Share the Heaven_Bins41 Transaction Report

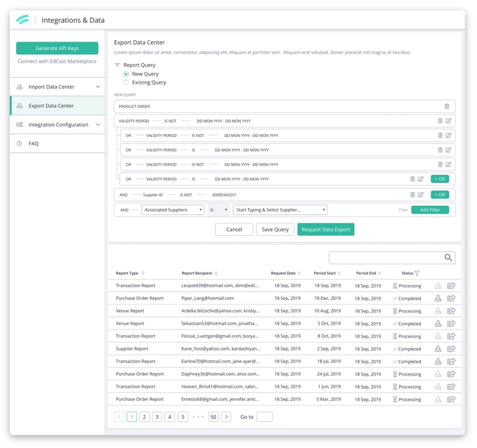[451, 387]
